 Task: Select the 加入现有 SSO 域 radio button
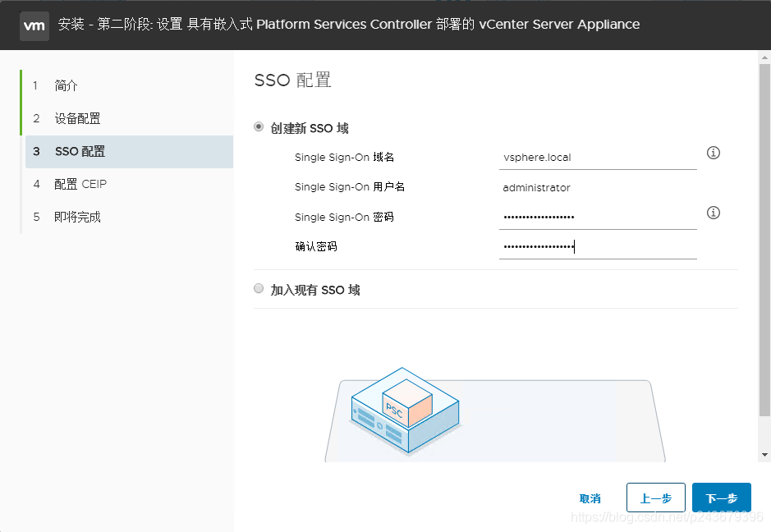coord(259,289)
